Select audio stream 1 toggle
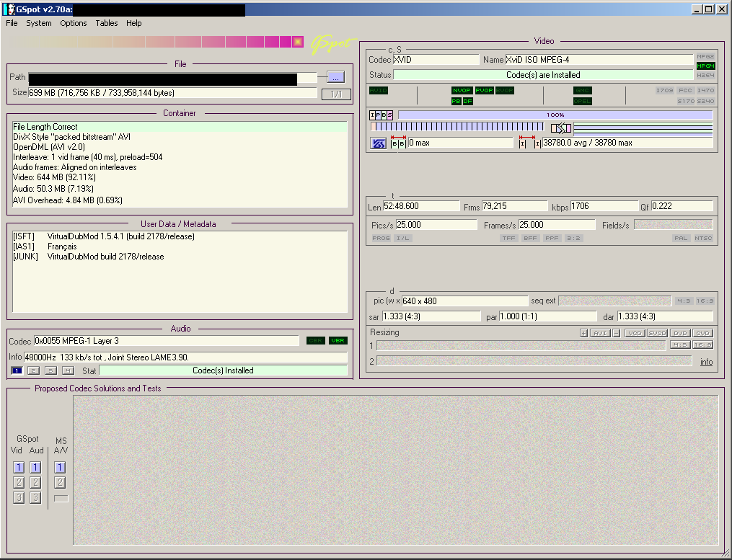Viewport: 732px width, 560px height. [17, 370]
